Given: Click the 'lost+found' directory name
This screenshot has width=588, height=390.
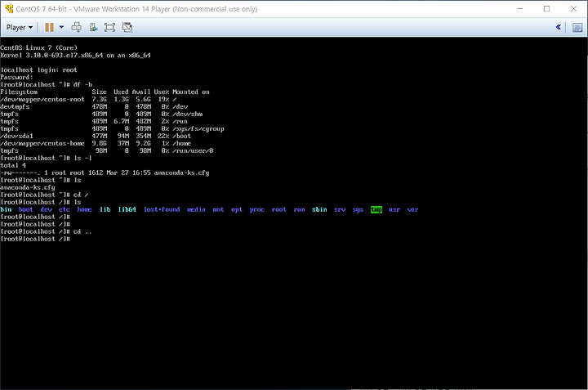Looking at the screenshot, I should pyautogui.click(x=162, y=209).
